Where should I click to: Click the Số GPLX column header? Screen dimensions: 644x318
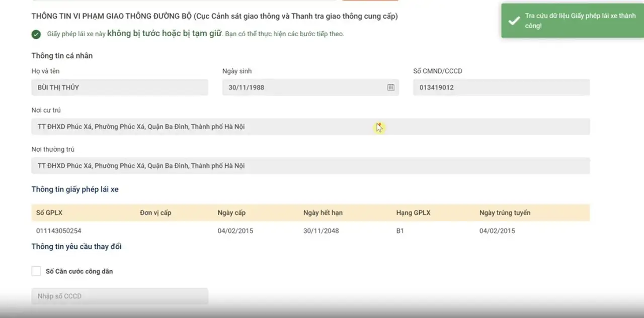[x=49, y=213]
